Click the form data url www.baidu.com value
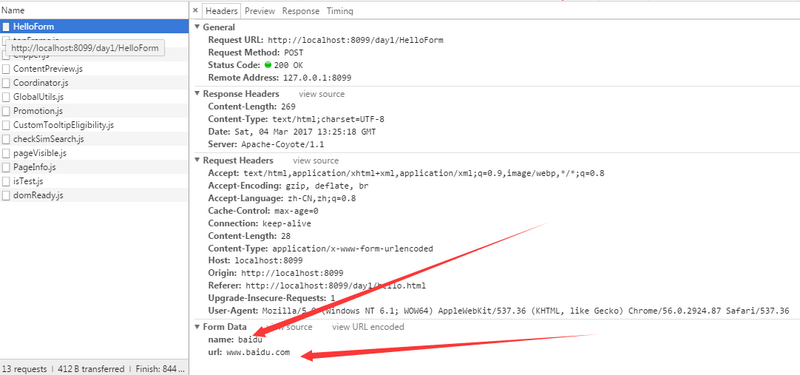Viewport: 800px width, 375px height. coord(258,353)
